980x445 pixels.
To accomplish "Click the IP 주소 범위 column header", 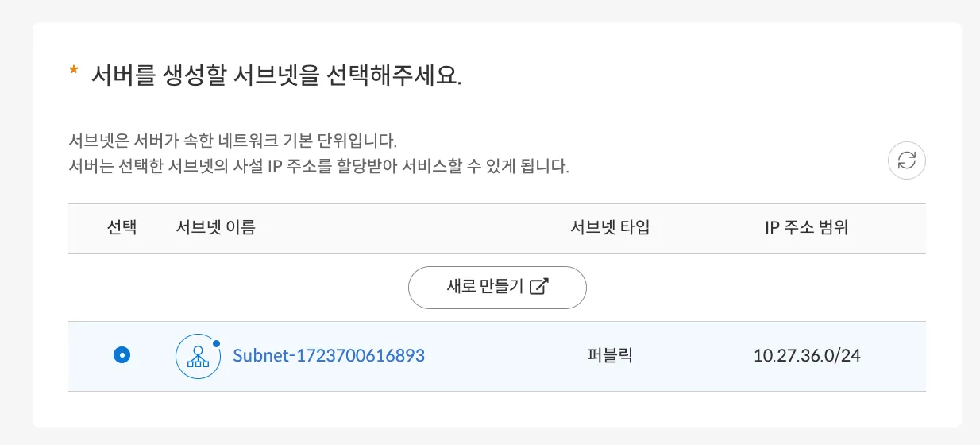I will tap(807, 228).
